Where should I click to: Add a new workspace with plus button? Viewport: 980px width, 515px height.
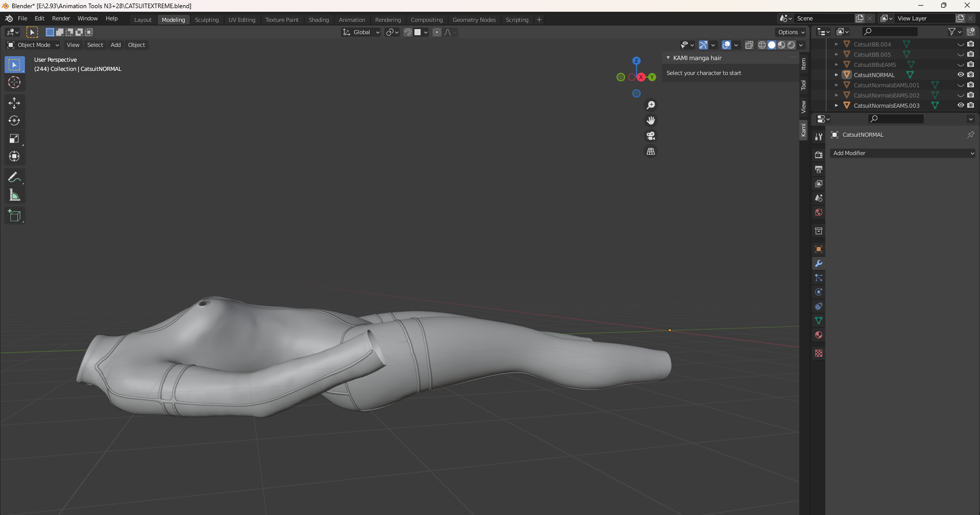(x=539, y=20)
